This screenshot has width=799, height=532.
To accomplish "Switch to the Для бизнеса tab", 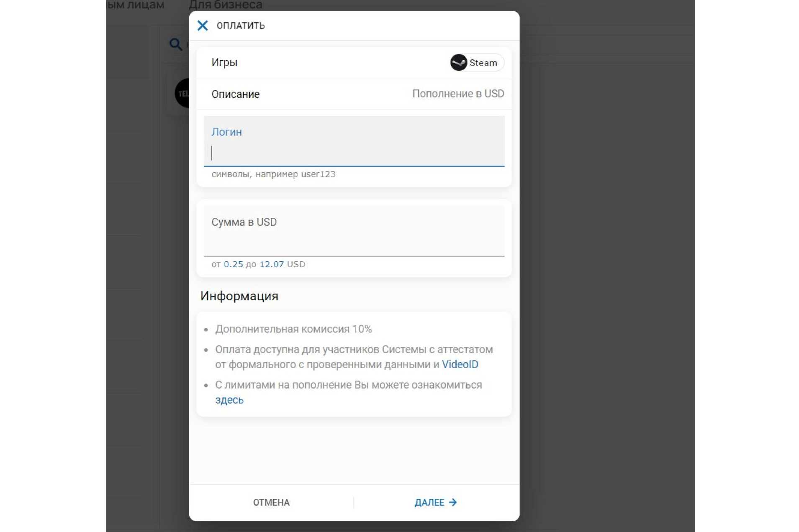I will [x=225, y=5].
